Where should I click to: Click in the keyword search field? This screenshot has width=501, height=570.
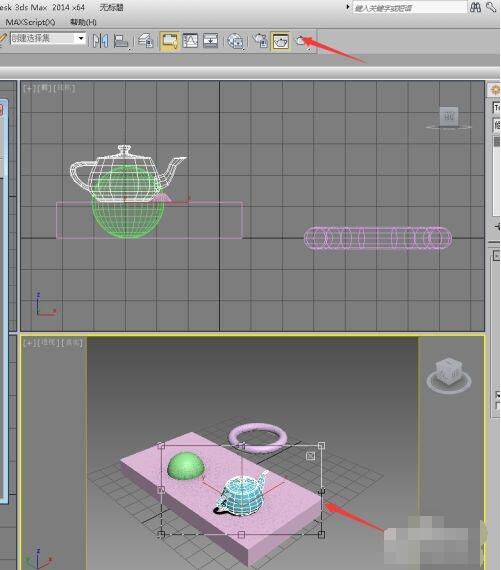410,8
